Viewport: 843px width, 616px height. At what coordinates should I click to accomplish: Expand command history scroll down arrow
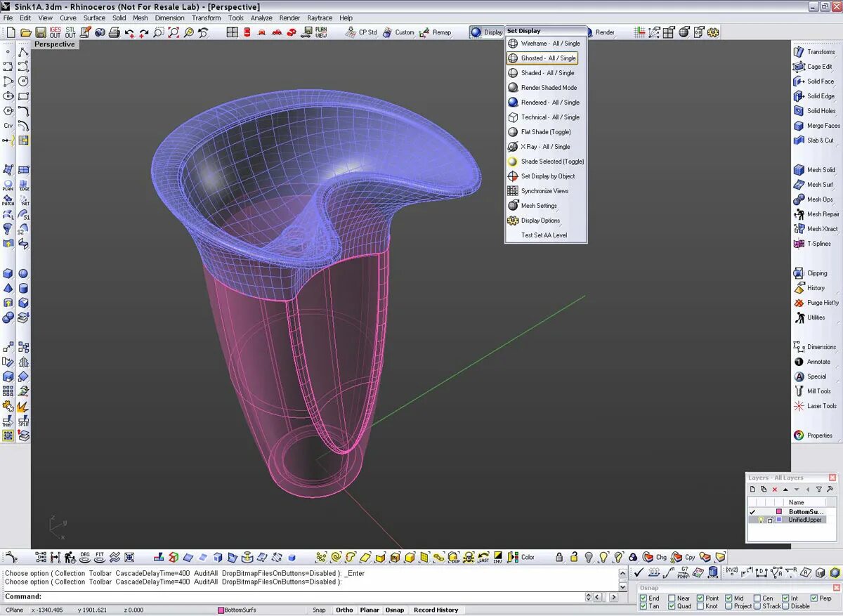(x=623, y=586)
